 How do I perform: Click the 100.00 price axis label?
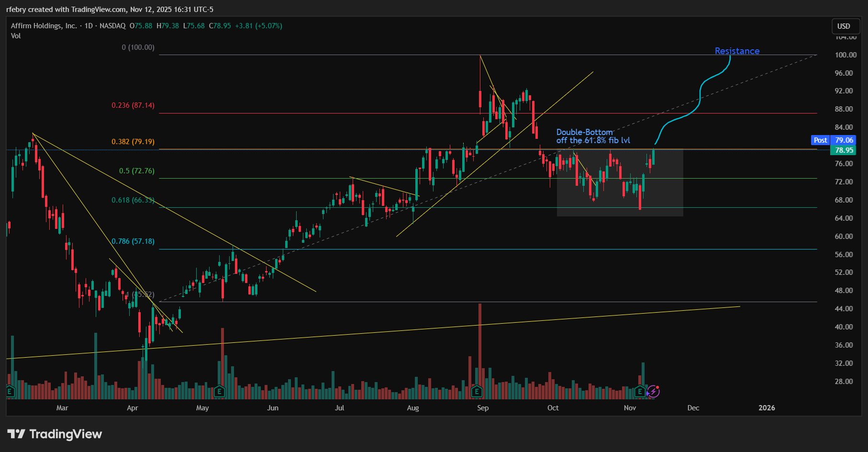click(x=846, y=55)
